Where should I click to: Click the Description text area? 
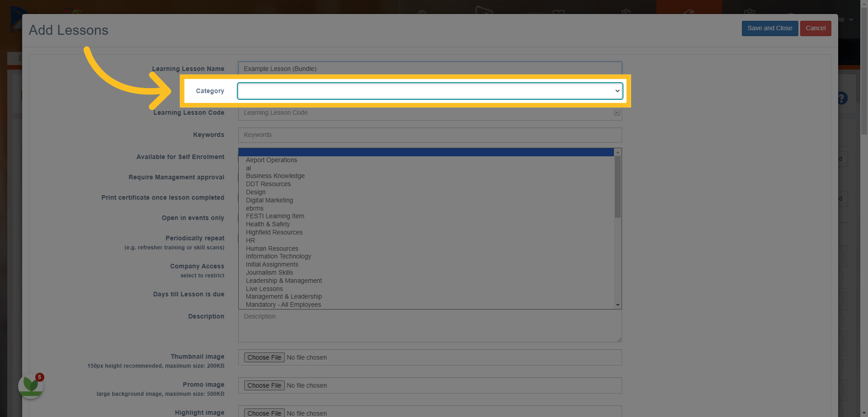point(430,326)
